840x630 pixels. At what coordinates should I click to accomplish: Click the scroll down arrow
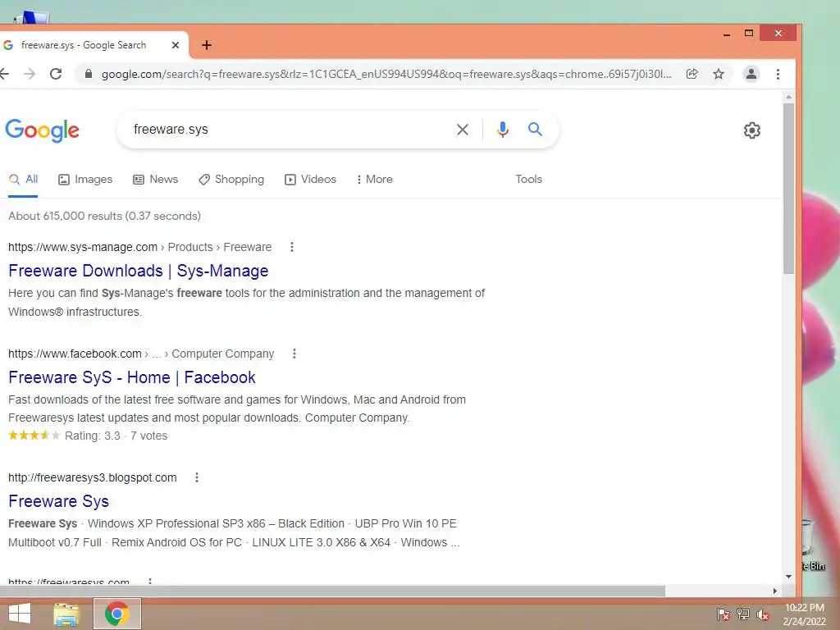(788, 577)
